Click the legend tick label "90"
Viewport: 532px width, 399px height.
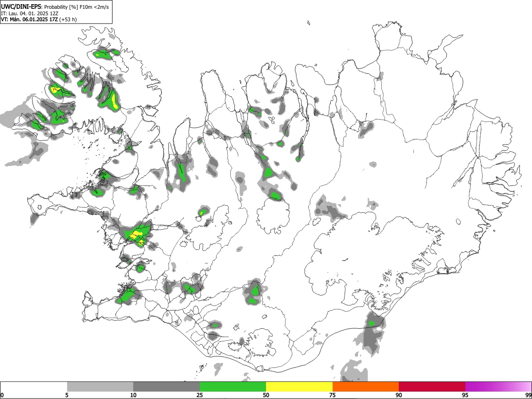click(x=399, y=395)
